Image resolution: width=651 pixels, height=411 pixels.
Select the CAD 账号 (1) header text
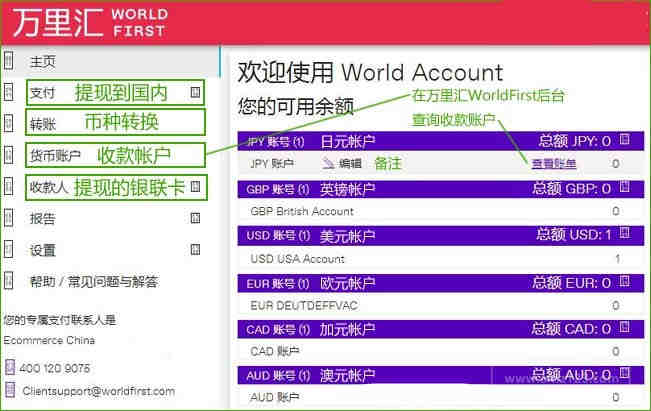pos(278,330)
